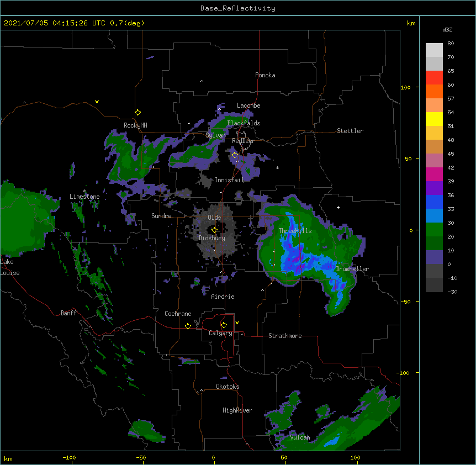The width and height of the screenshot is (476, 465).
Task: Select the yellow diamond radar marker between Olds and Didsbury
Action: pos(214,230)
